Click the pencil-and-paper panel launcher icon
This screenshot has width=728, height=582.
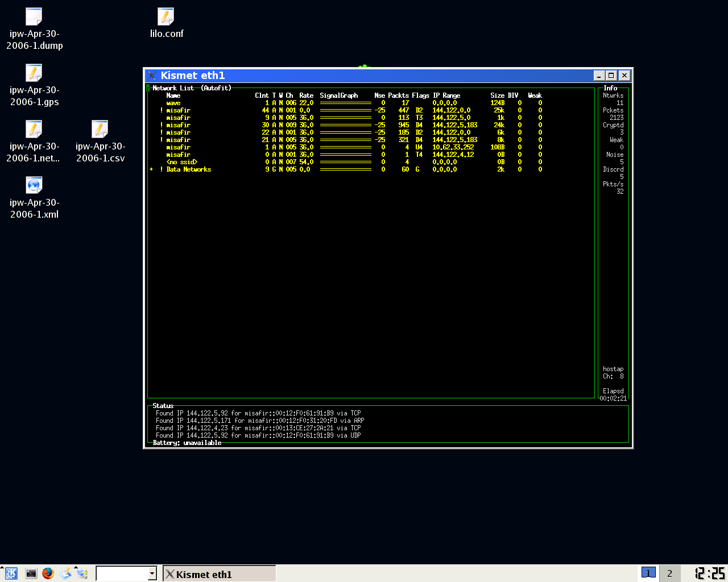click(x=65, y=573)
